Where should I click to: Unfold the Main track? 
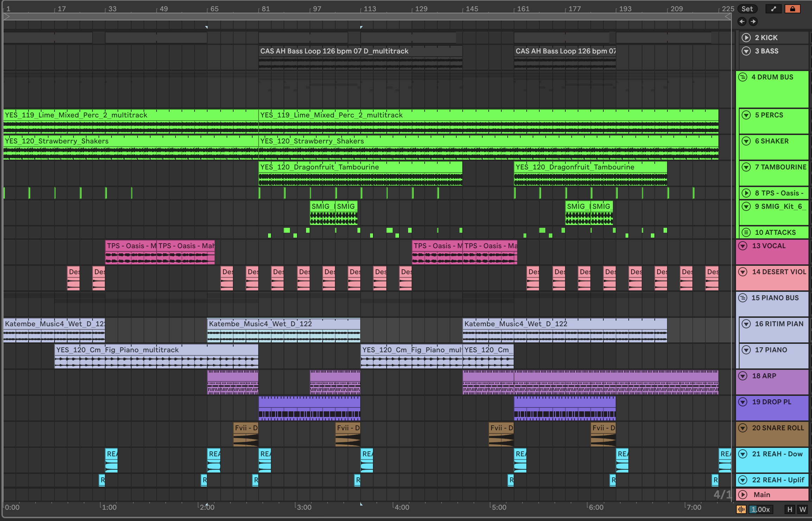(x=743, y=495)
